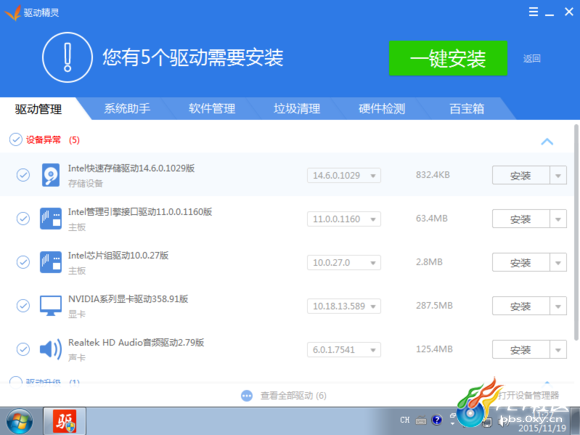Click the monitor icon for NVIDIA显卡驱动
Screen dimensions: 580x435
pyautogui.click(x=51, y=306)
